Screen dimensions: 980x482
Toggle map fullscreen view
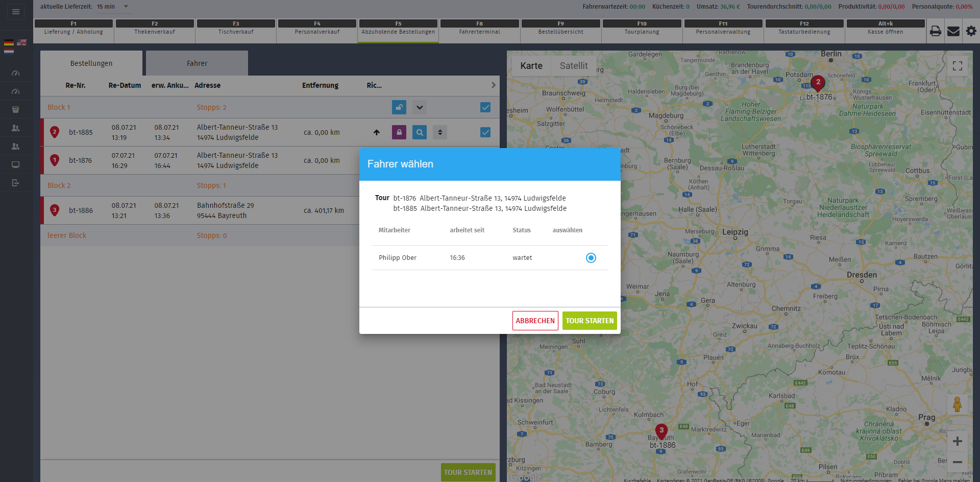coord(958,66)
